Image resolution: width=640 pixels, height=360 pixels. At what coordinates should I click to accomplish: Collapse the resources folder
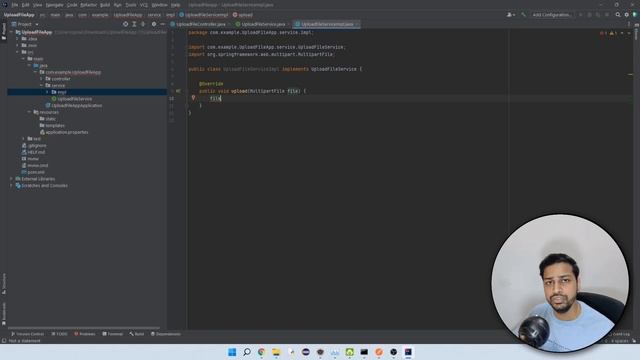pyautogui.click(x=29, y=112)
